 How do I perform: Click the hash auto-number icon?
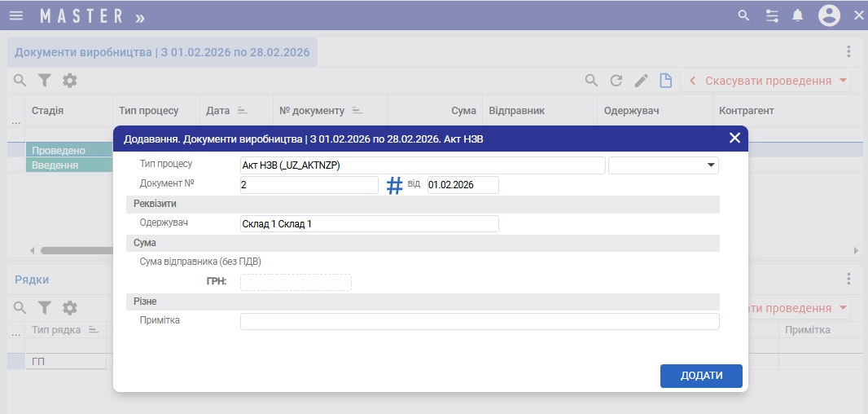tap(394, 186)
